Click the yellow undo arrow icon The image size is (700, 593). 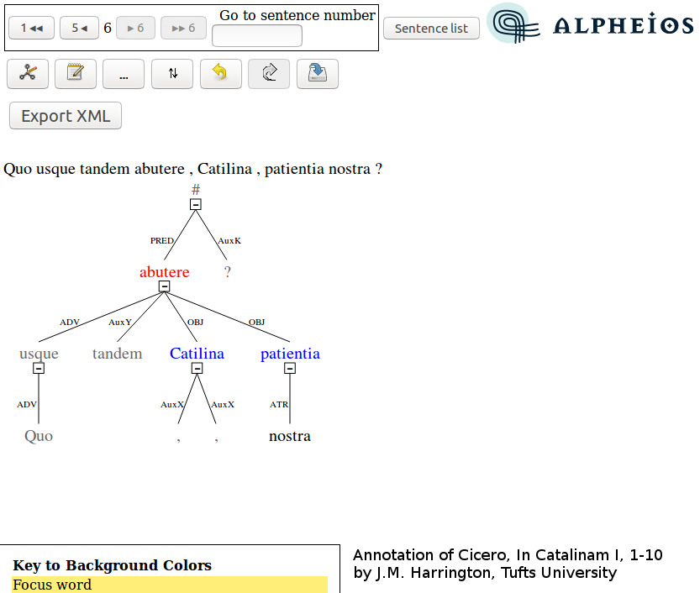(x=221, y=74)
